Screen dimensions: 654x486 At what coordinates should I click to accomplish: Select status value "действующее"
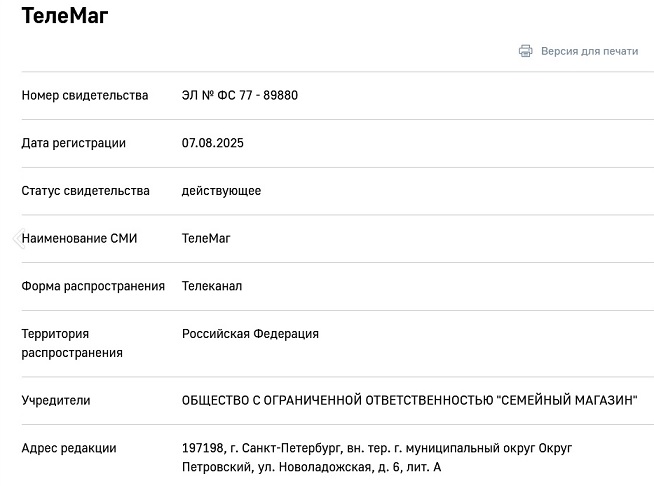click(221, 191)
